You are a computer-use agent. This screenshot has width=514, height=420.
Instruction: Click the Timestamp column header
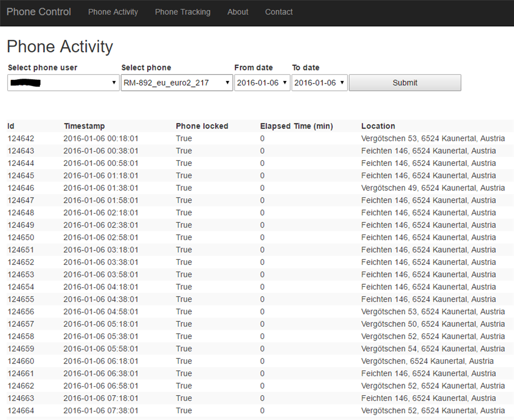[x=84, y=126]
